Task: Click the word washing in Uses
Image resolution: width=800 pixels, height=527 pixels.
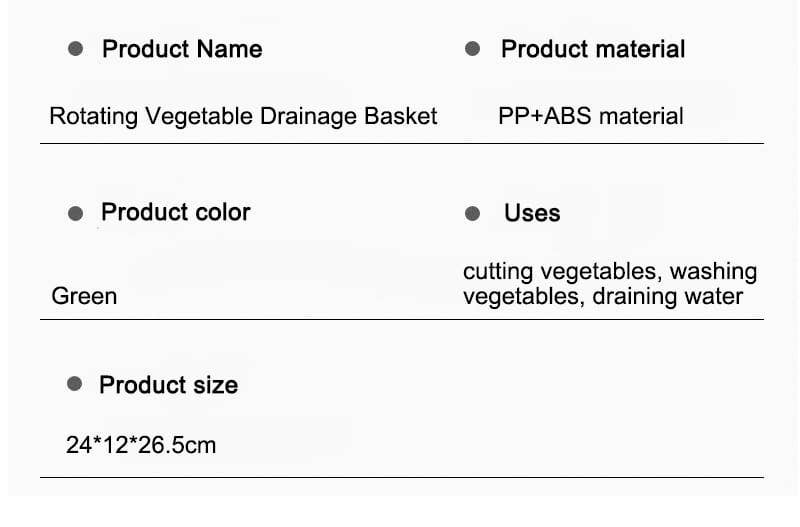Action: point(713,272)
